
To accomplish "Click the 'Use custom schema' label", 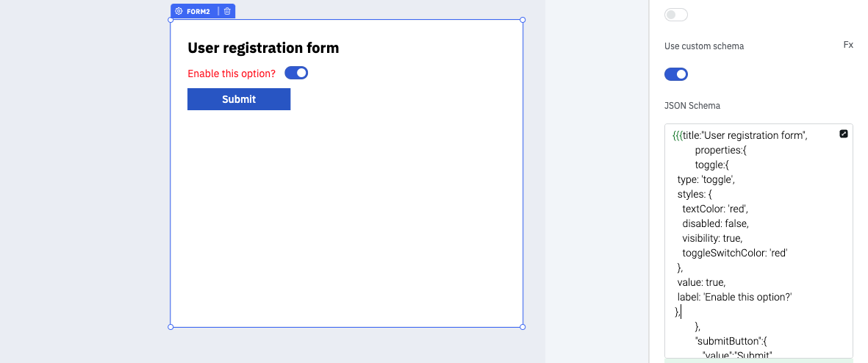I will coord(704,46).
